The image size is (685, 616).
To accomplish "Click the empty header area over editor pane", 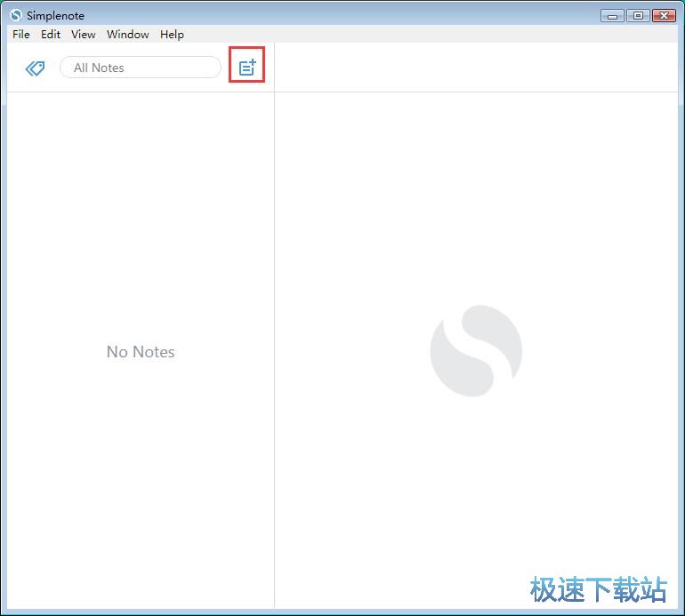I will 476,68.
